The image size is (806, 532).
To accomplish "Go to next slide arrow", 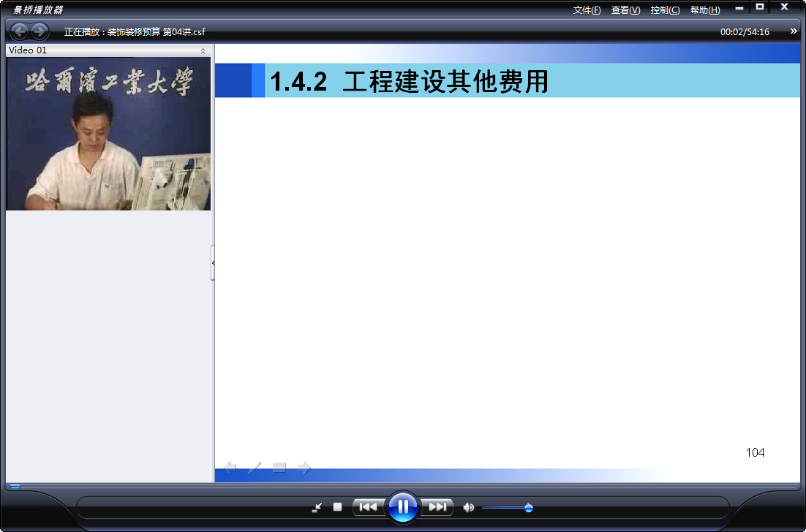I will coord(304,467).
